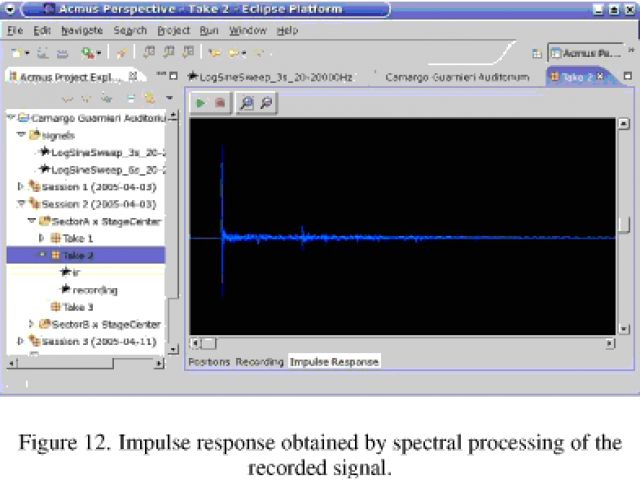Image resolution: width=640 pixels, height=480 pixels.
Task: Click the zoom in magnifier icon
Action: coord(246,103)
